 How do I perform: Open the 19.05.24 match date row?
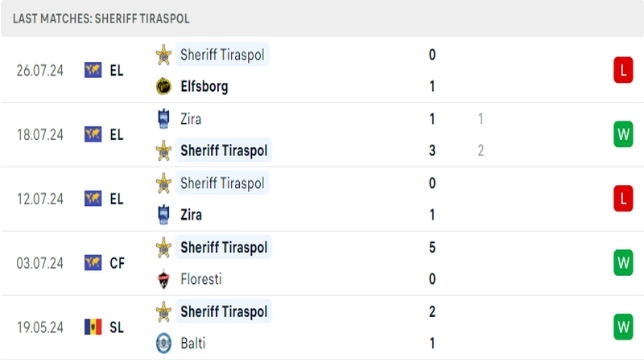322,327
